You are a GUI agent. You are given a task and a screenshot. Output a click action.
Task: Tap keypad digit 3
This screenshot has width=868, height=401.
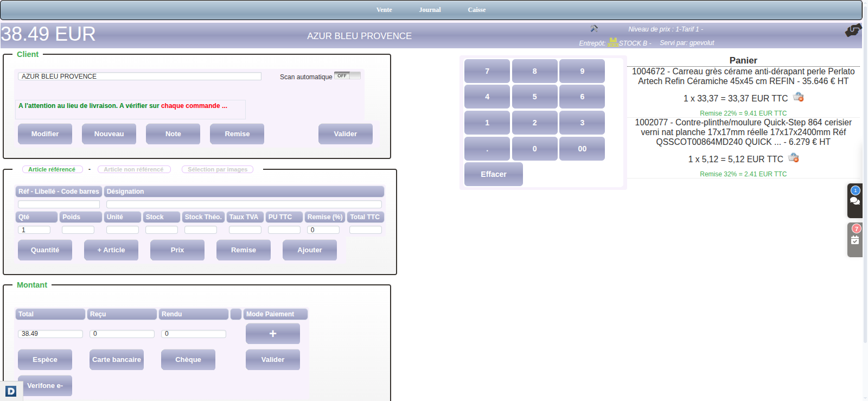point(582,123)
